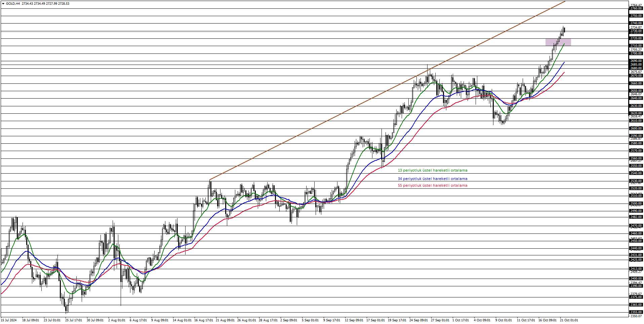Screen dimensions: 644x324
Task: Click the 2670.00 price level label
Action: click(x=636, y=76)
